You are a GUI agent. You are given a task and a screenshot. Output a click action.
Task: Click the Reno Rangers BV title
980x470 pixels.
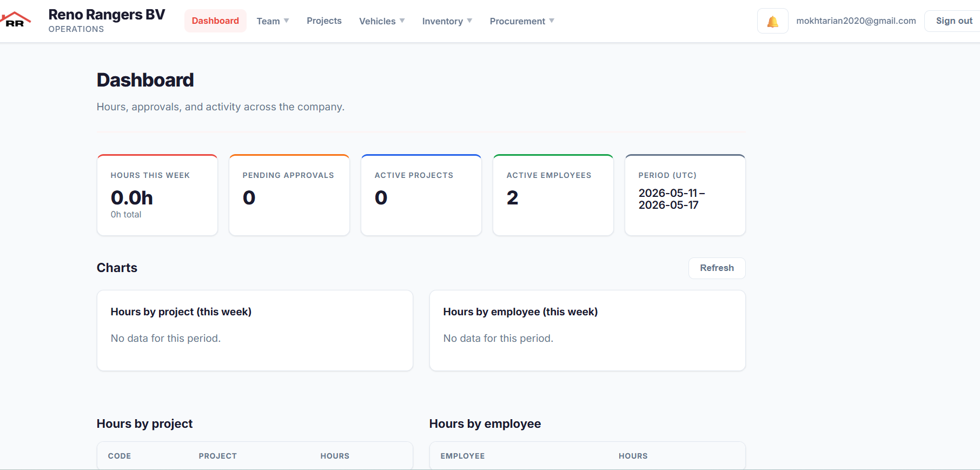pos(107,15)
